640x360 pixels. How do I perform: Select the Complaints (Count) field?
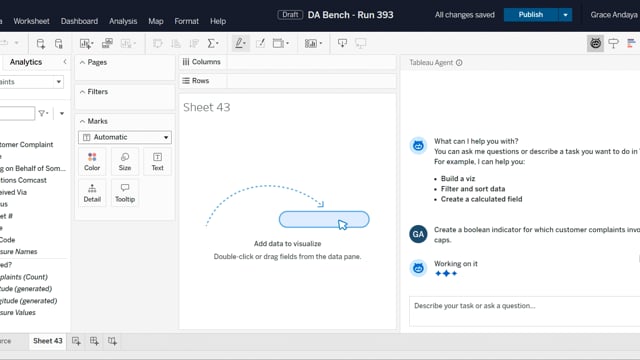coord(24,277)
